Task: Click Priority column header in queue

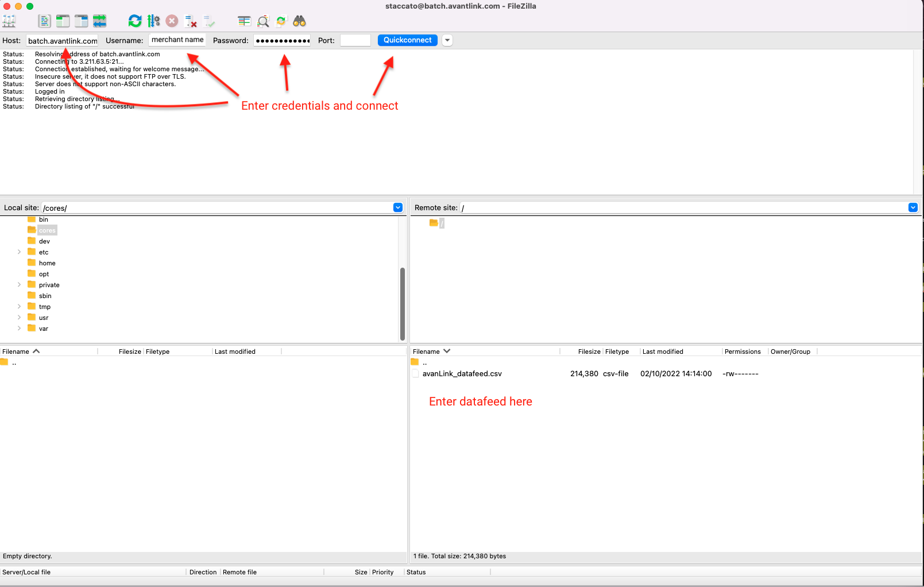Action: click(386, 572)
